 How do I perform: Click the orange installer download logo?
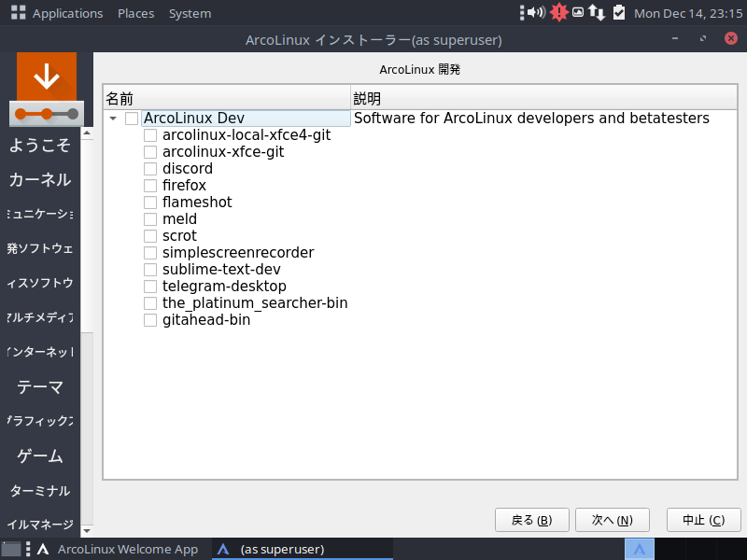tap(47, 89)
